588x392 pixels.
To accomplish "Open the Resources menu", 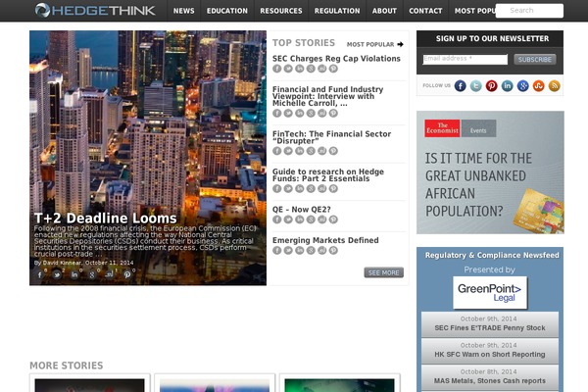I will [x=281, y=11].
